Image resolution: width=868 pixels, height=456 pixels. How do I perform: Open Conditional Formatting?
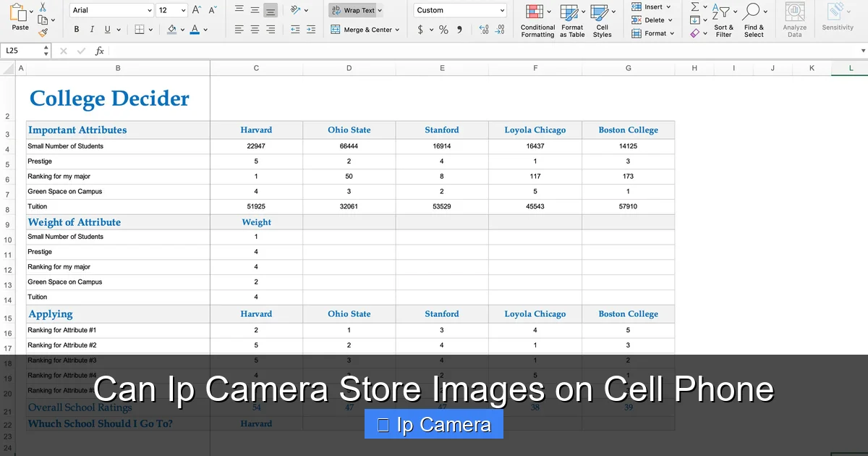point(537,20)
